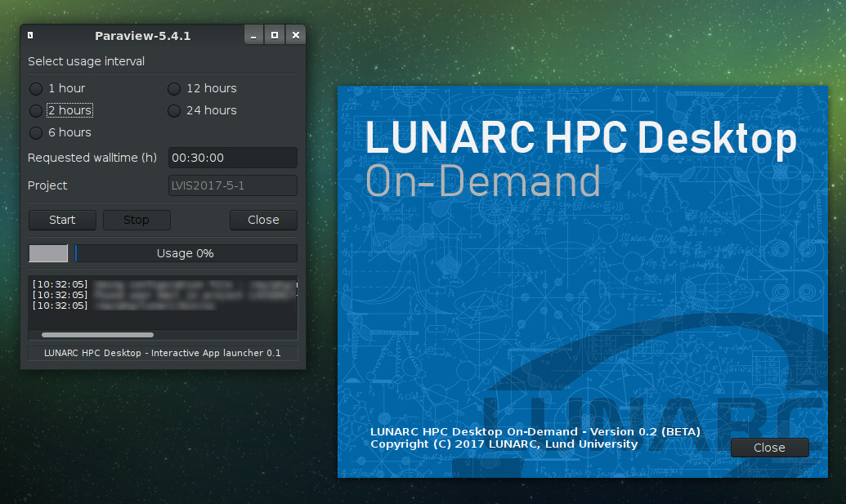The width and height of the screenshot is (846, 504).
Task: Click the Requested walltime input field
Action: pyautogui.click(x=232, y=158)
